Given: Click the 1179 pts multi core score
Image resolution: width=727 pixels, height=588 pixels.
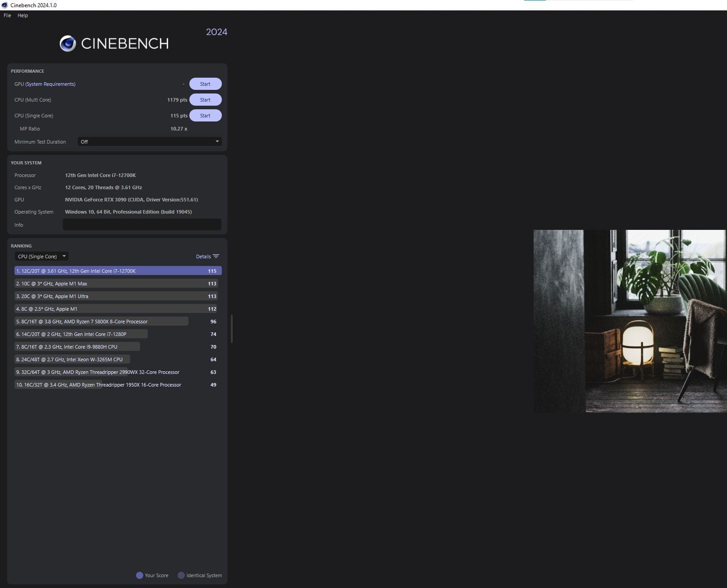Looking at the screenshot, I should [177, 100].
